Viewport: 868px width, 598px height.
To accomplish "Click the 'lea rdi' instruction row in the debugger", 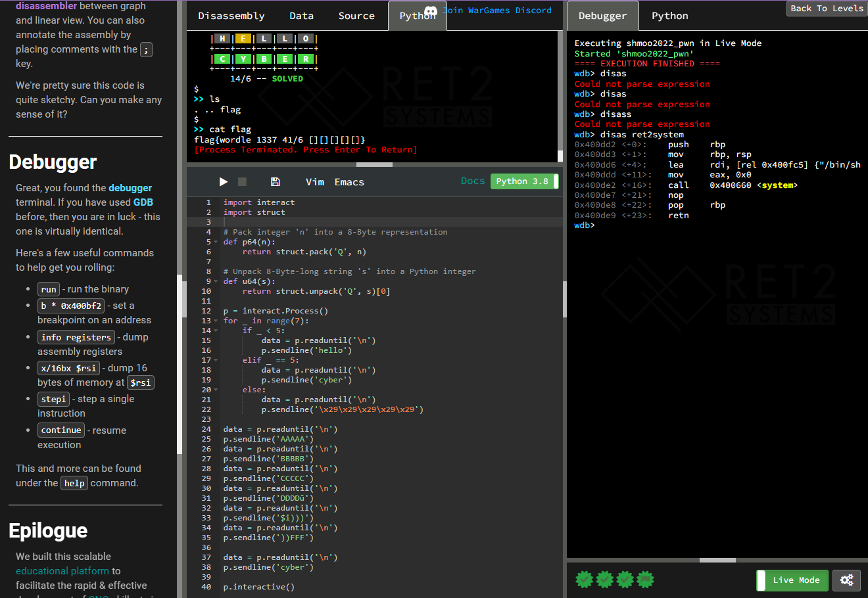I will tap(717, 165).
